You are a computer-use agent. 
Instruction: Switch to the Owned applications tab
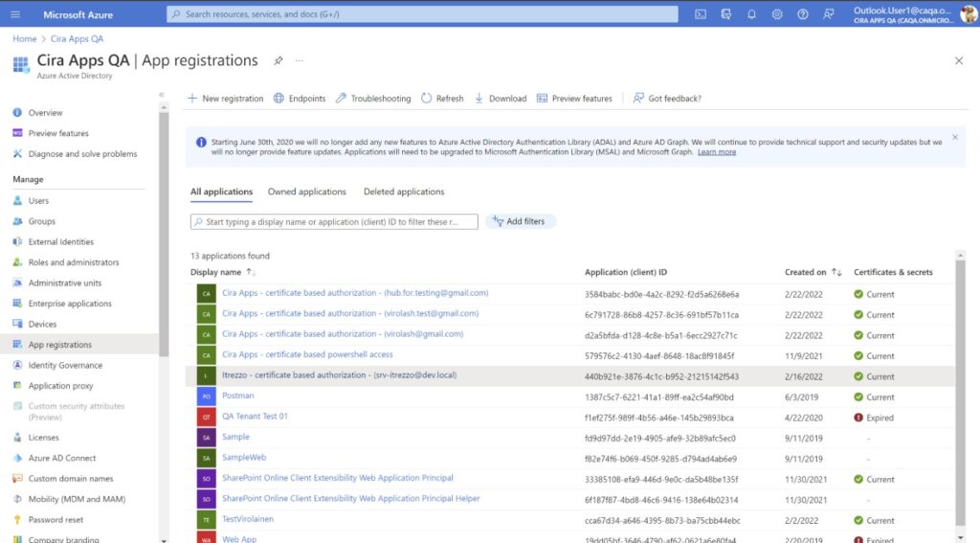coord(307,192)
